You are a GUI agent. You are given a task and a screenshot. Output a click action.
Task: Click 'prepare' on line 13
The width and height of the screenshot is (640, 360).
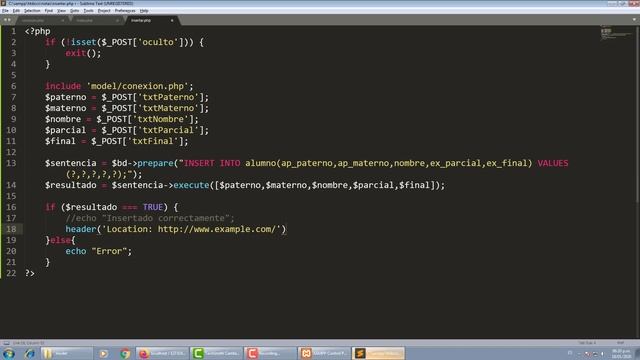pyautogui.click(x=155, y=163)
